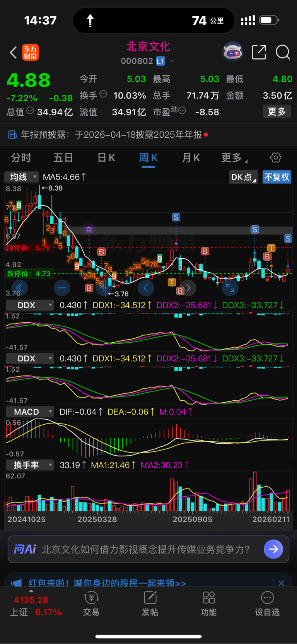Toggle 不复权 adjustment mode

pos(277,177)
